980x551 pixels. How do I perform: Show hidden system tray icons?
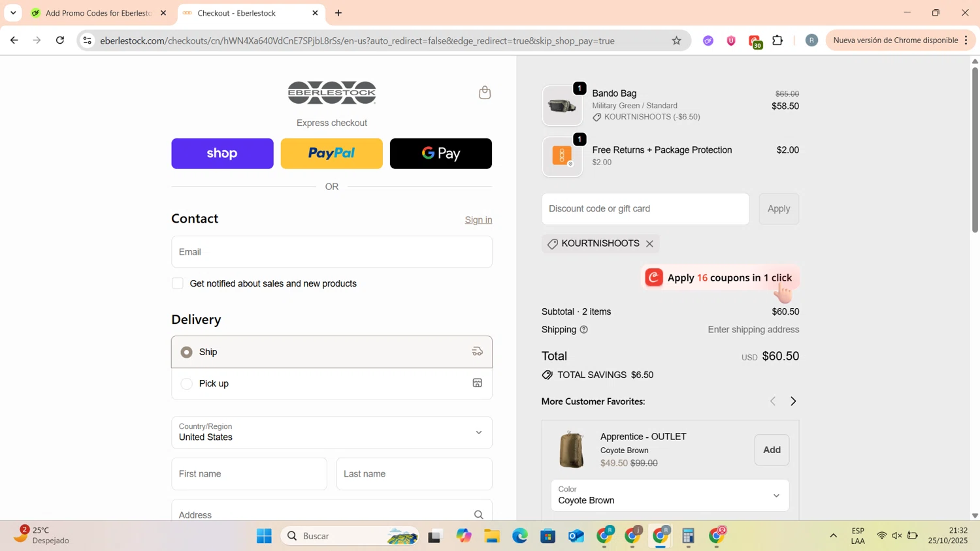(x=833, y=536)
